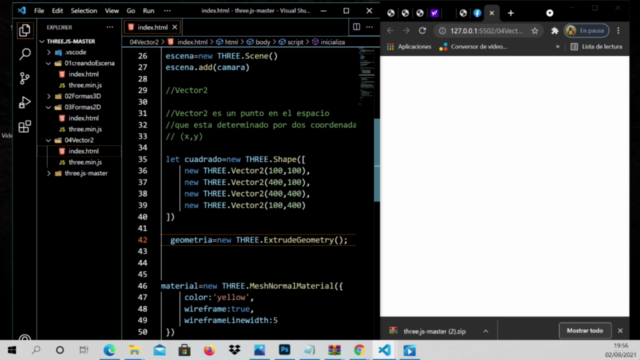Viewport: 640px width, 360px height.
Task: Open Lista de lectura reading list
Action: (596, 47)
